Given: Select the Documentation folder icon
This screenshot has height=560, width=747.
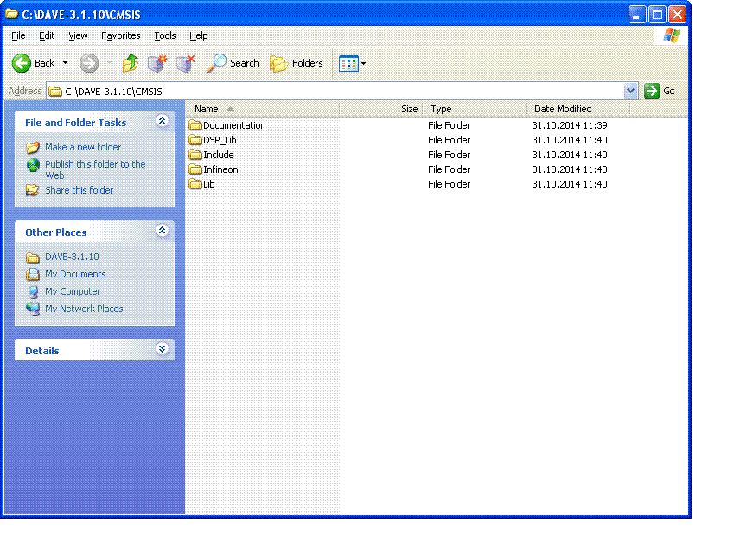Looking at the screenshot, I should coord(195,125).
